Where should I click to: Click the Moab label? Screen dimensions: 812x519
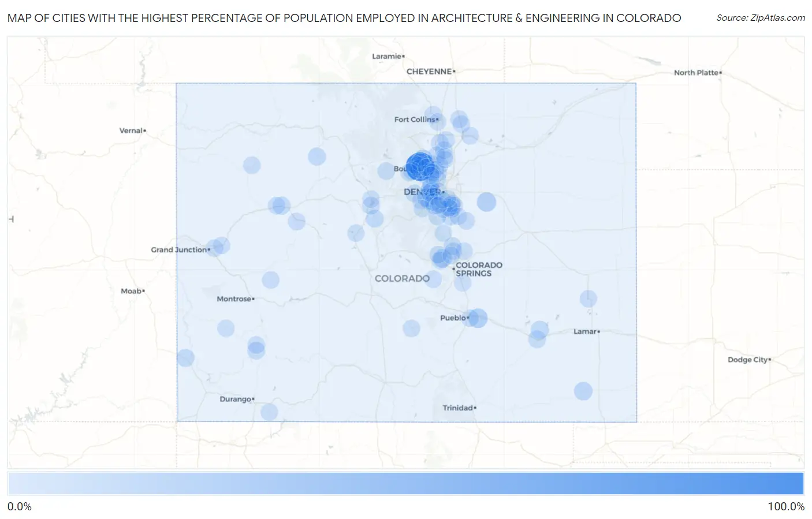(x=132, y=291)
